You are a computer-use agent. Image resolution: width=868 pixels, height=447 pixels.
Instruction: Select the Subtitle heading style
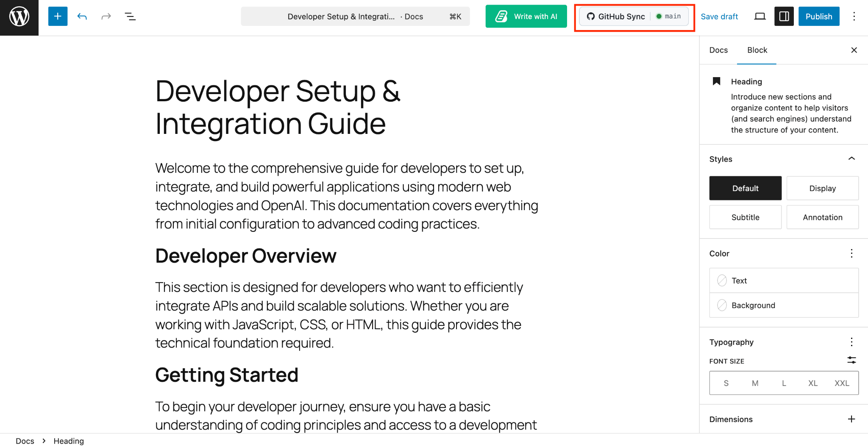746,217
